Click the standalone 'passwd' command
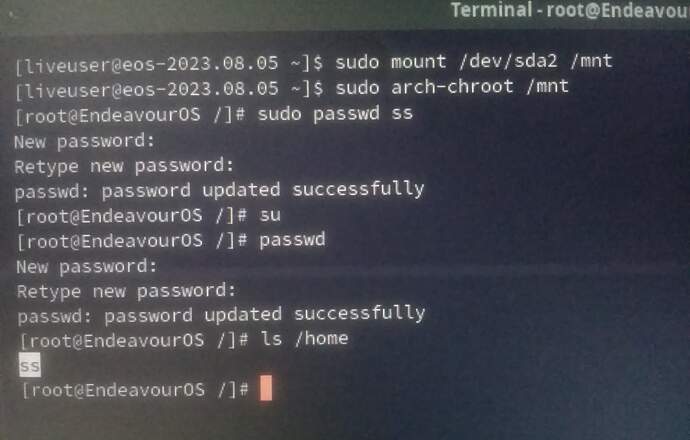The width and height of the screenshot is (690, 440). click(x=292, y=240)
